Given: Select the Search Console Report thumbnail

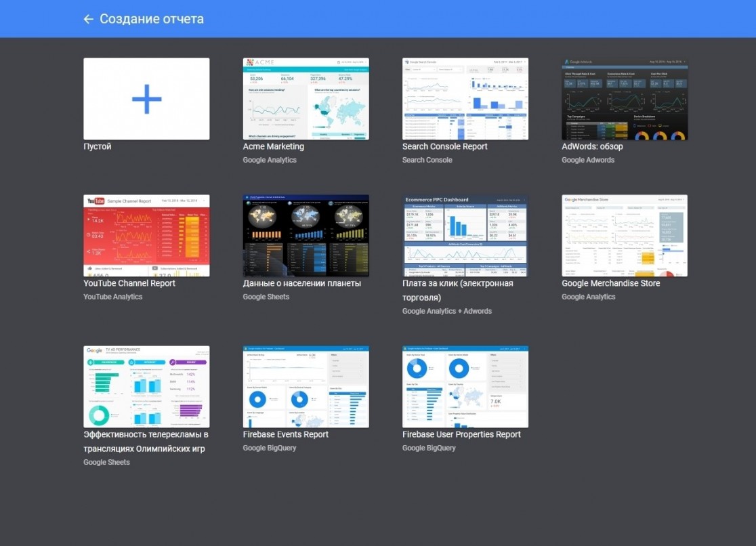Looking at the screenshot, I should pyautogui.click(x=465, y=99).
